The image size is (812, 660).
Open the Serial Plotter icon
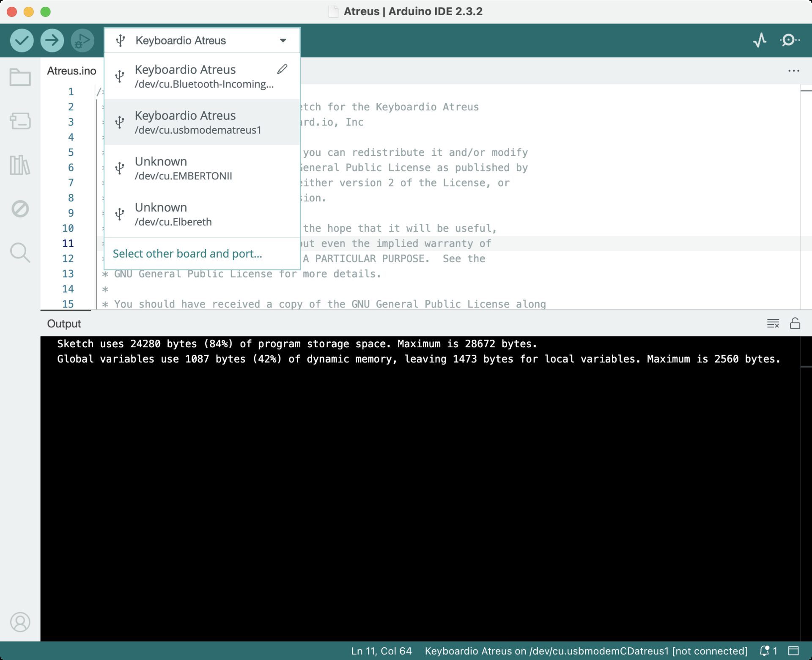[x=760, y=41]
